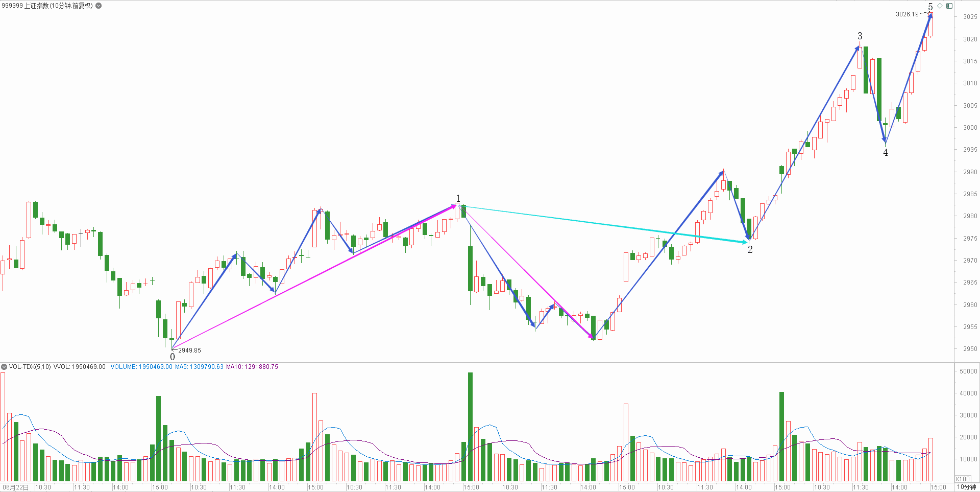Click the MA5: 1309790.63 readout
Viewport: 980px width, 492px height.
pyautogui.click(x=199, y=367)
